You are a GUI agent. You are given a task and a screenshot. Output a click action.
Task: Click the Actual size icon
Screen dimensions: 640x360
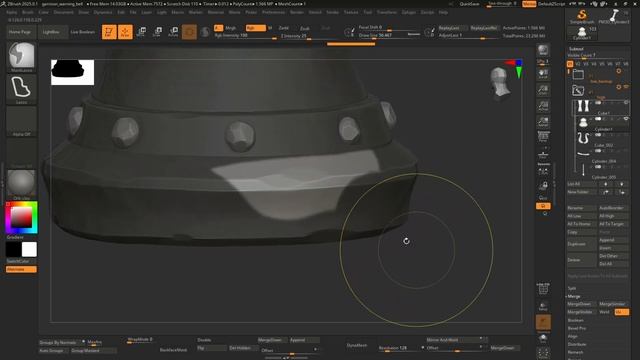click(x=543, y=106)
